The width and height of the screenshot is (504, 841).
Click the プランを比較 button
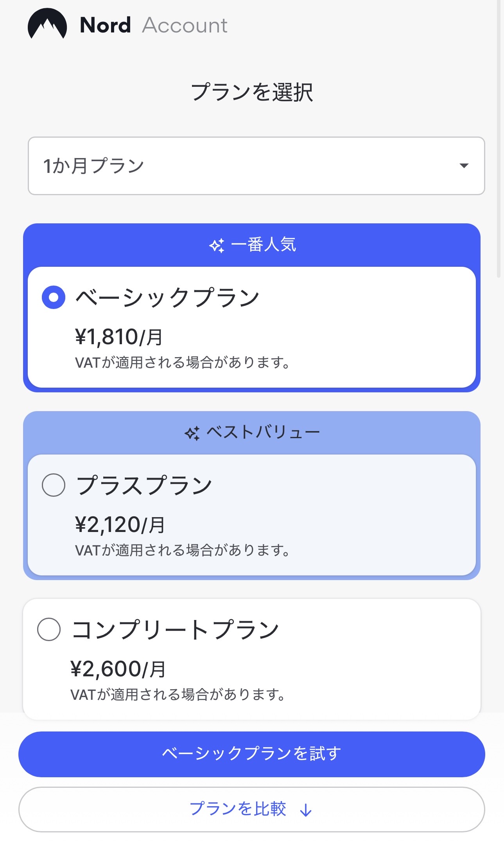pyautogui.click(x=251, y=809)
